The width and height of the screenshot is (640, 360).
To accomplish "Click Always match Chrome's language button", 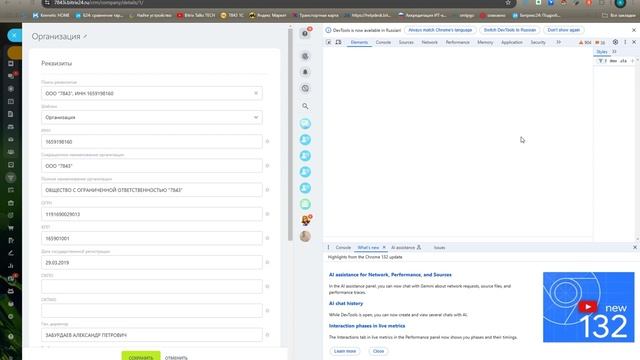I will pyautogui.click(x=440, y=30).
